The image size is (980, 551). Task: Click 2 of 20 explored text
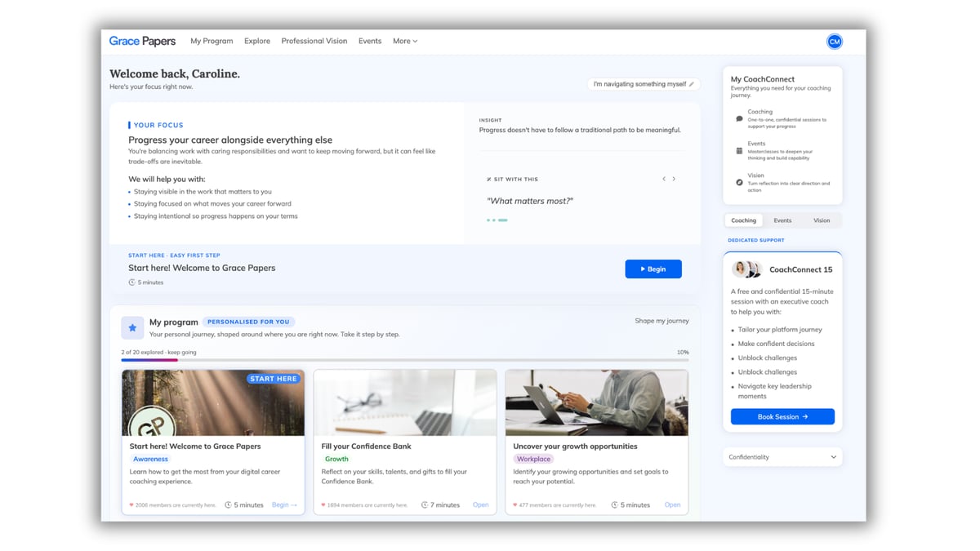click(x=159, y=353)
